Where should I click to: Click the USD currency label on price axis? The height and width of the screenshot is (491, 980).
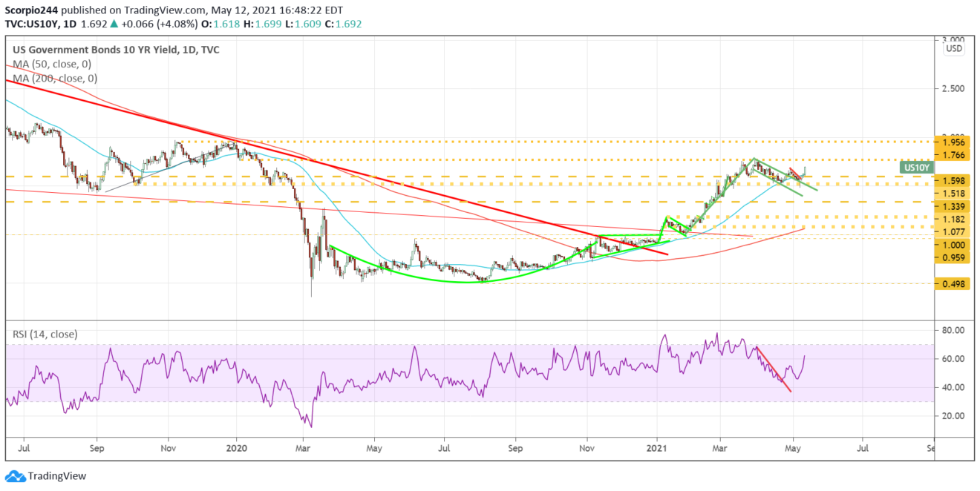coord(953,49)
